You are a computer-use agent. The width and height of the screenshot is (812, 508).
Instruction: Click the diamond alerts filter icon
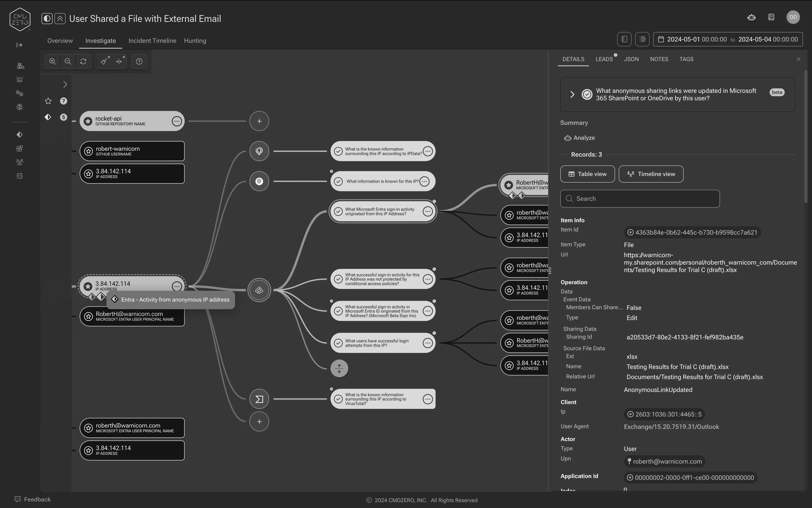[x=48, y=117]
